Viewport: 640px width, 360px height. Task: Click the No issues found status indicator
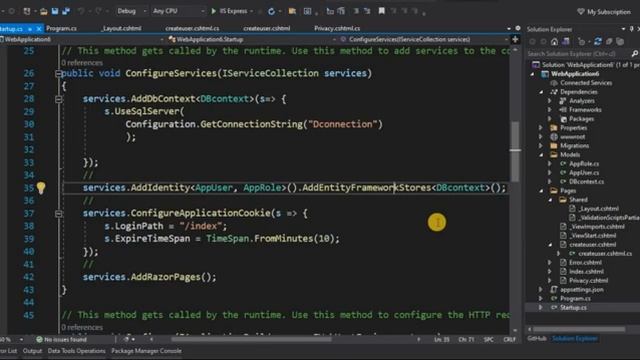tap(61, 340)
